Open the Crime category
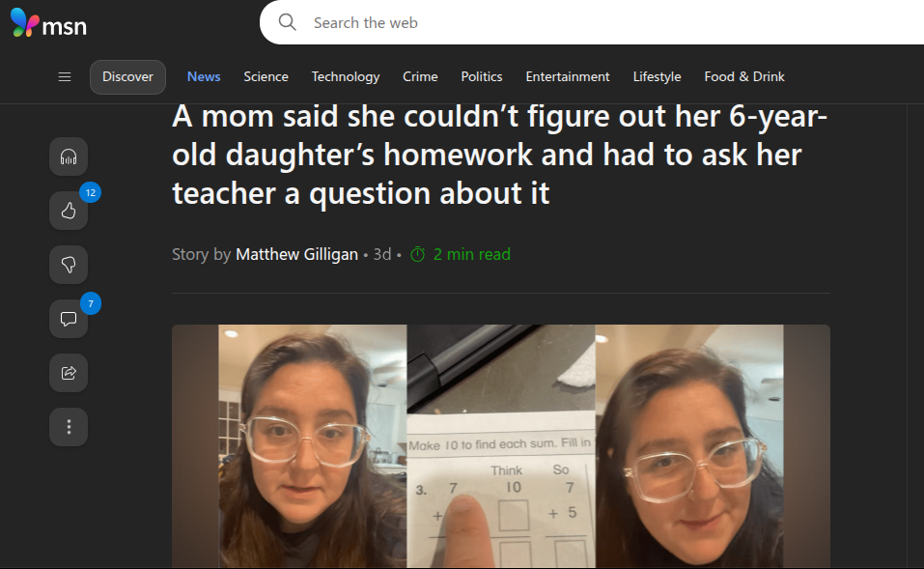Image resolution: width=924 pixels, height=569 pixels. (420, 76)
